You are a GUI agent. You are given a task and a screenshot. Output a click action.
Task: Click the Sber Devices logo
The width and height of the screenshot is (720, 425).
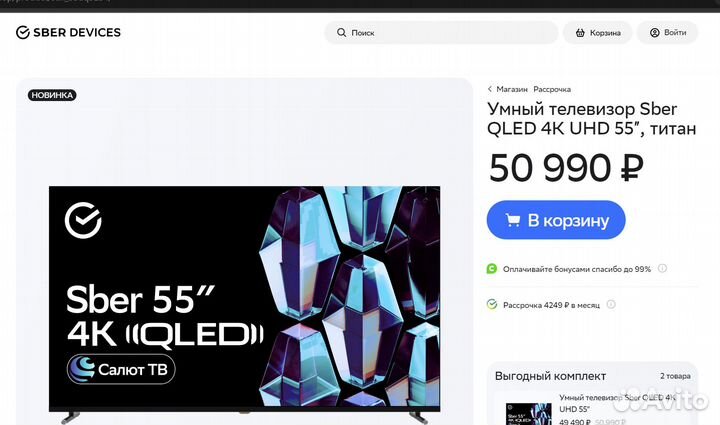click(x=68, y=32)
